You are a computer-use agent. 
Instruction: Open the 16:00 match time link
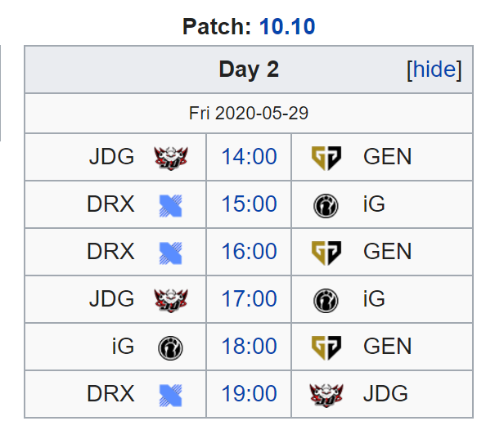click(x=249, y=251)
